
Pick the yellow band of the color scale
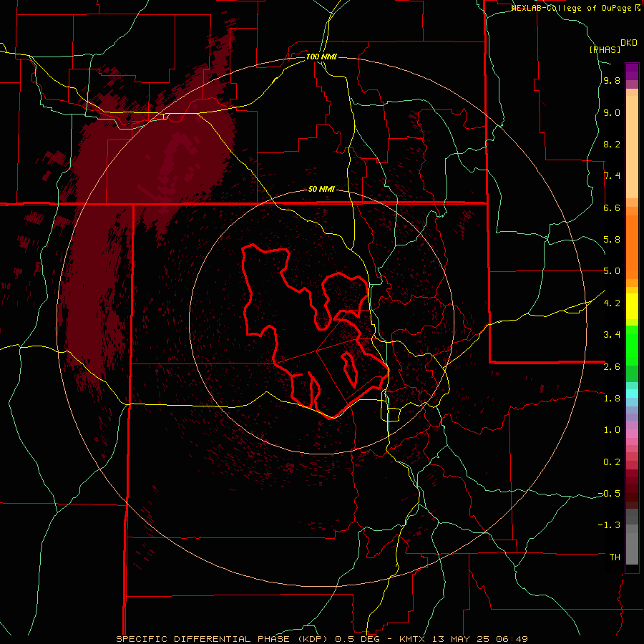click(632, 306)
